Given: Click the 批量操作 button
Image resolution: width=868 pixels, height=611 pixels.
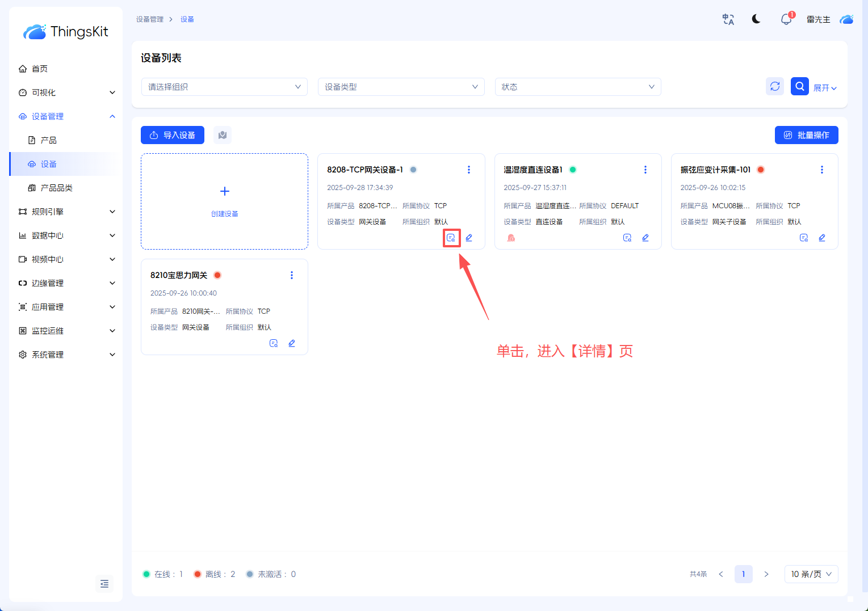Looking at the screenshot, I should click(806, 135).
